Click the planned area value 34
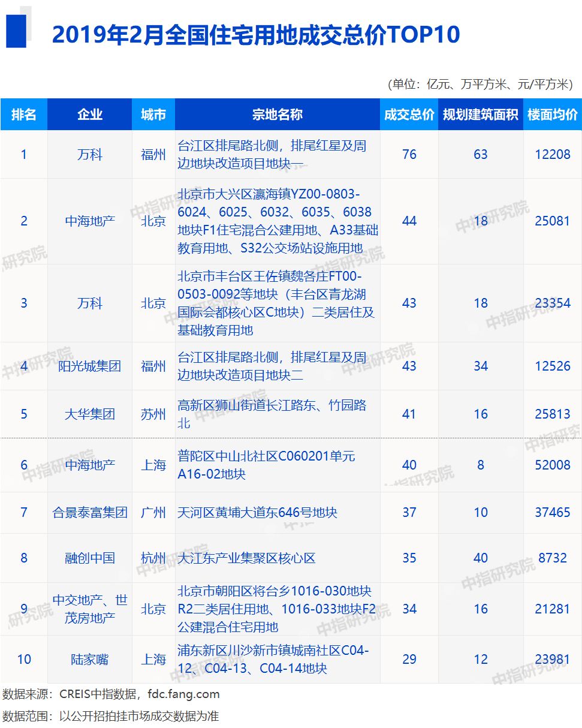The image size is (582, 728). [481, 366]
